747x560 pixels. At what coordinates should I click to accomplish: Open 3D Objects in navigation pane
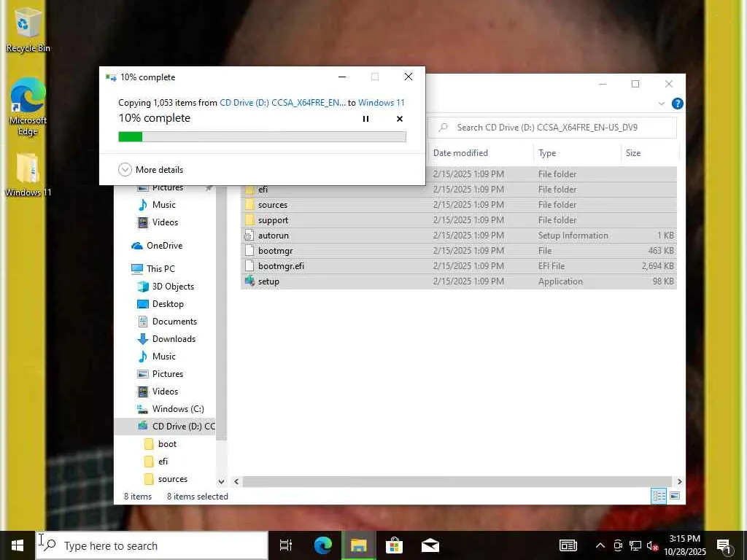point(172,286)
